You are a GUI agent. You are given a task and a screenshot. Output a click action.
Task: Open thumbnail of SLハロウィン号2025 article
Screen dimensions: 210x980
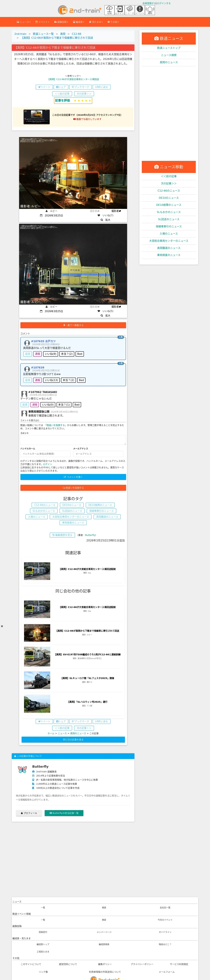pyautogui.click(x=37, y=704)
